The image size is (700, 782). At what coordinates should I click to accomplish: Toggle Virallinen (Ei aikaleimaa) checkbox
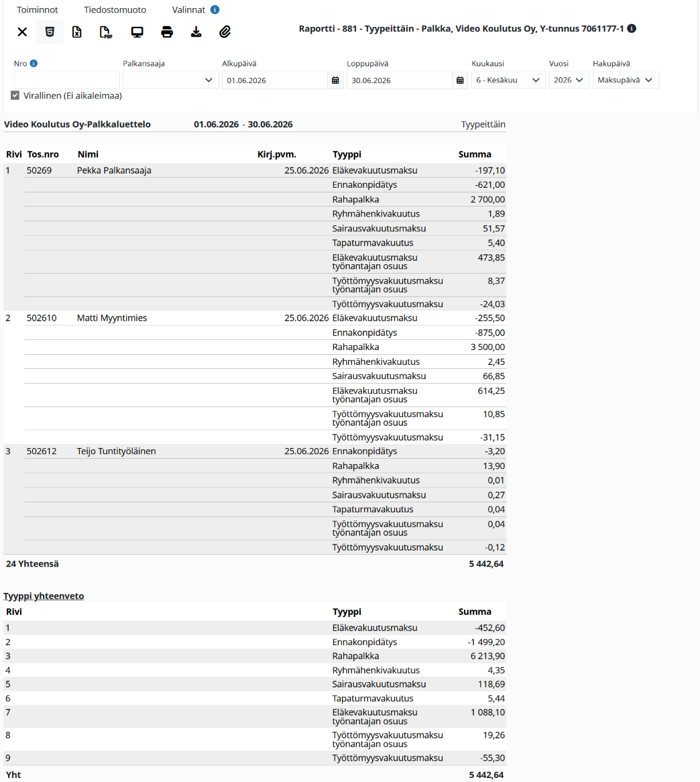[x=15, y=95]
